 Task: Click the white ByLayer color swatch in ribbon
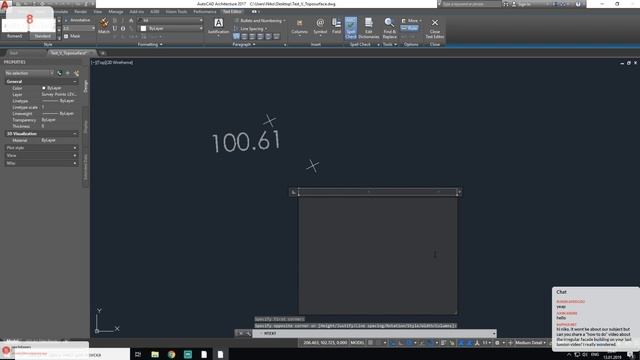pos(143,29)
